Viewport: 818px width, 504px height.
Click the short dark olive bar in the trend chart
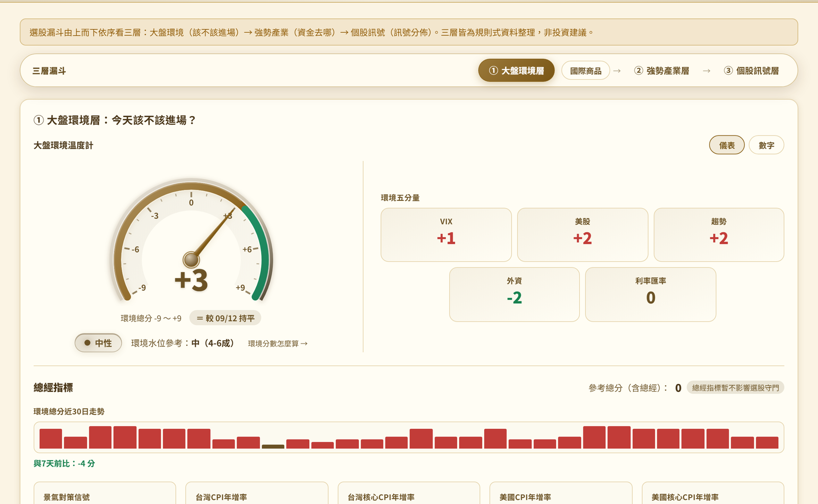(273, 446)
